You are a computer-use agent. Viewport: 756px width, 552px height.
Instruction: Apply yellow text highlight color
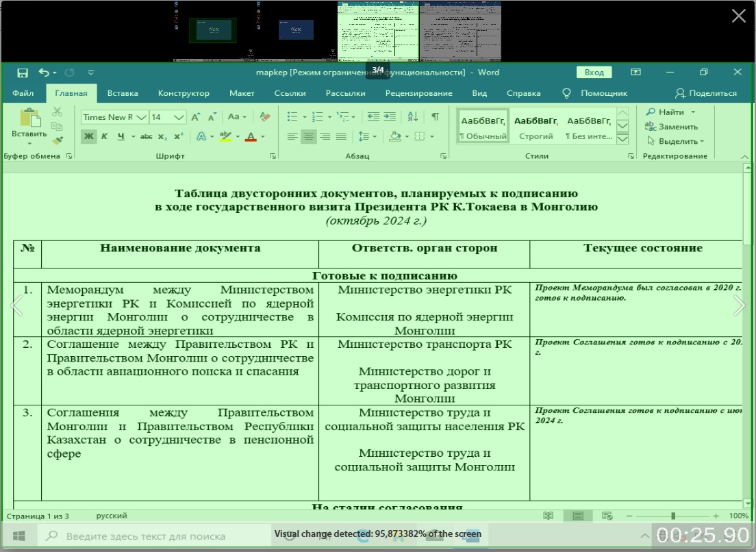(226, 136)
